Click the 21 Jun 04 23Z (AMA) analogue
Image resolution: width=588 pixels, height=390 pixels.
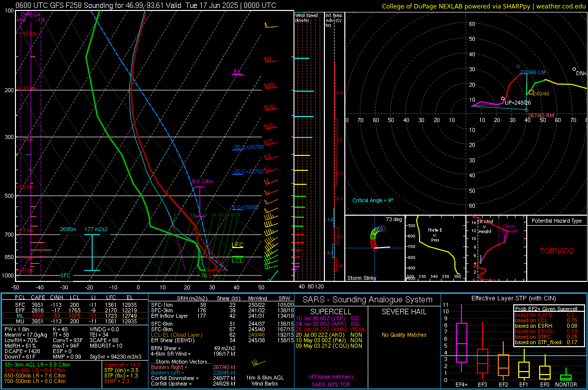pos(330,329)
